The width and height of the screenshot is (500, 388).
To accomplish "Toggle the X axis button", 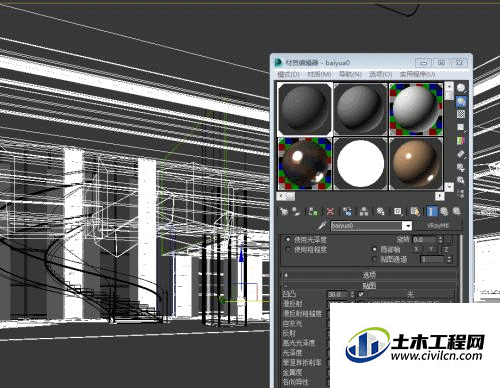I will 417,249.
